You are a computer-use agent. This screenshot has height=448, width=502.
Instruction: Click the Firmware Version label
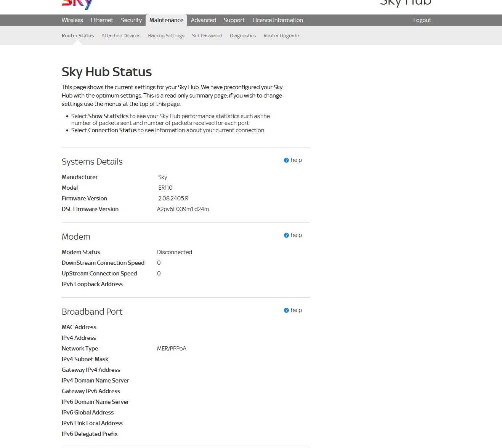pyautogui.click(x=84, y=198)
